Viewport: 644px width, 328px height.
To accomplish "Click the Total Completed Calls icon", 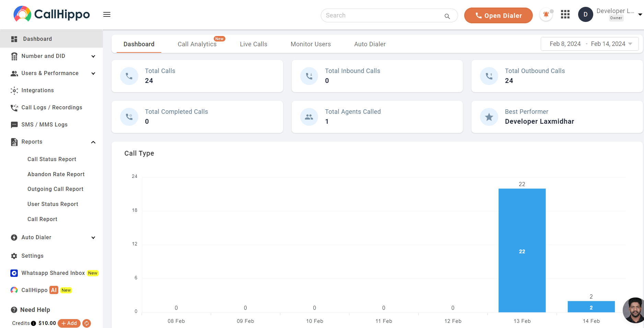I will 129,117.
